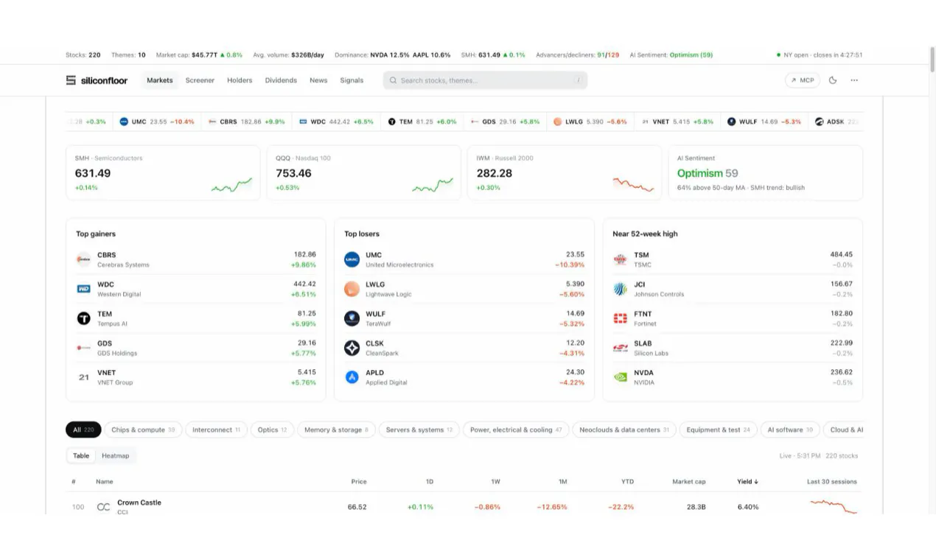The width and height of the screenshot is (936, 560).
Task: Switch to Table view
Action: (81, 456)
